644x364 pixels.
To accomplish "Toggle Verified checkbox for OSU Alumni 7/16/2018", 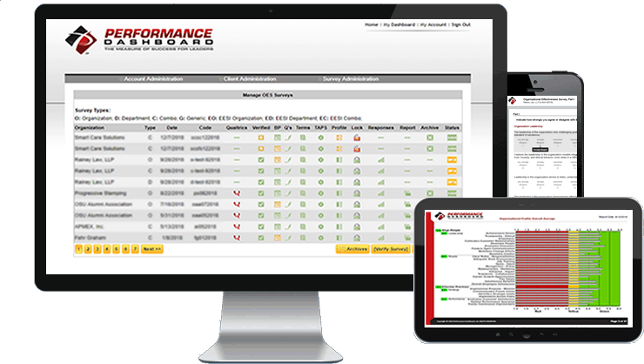I will [261, 204].
